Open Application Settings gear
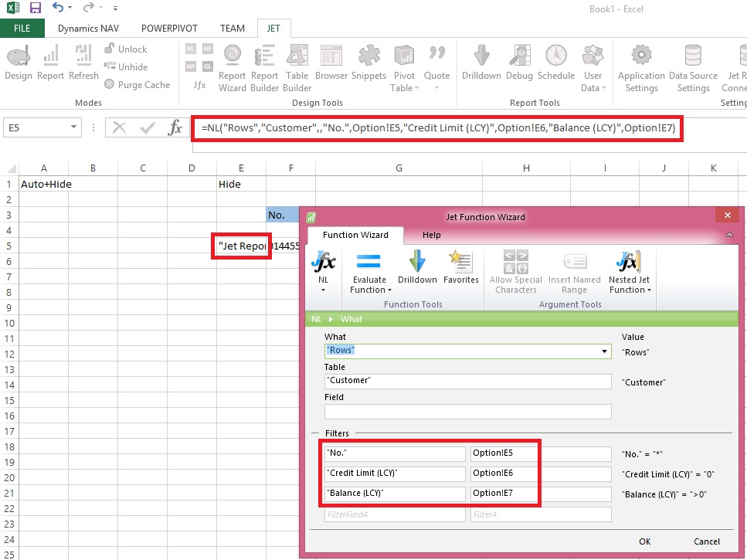 point(641,67)
